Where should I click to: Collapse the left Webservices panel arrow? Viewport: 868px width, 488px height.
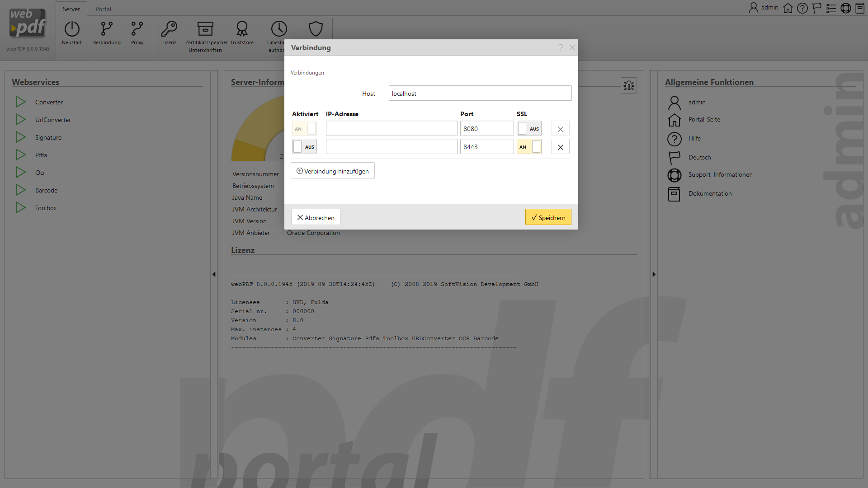[214, 274]
